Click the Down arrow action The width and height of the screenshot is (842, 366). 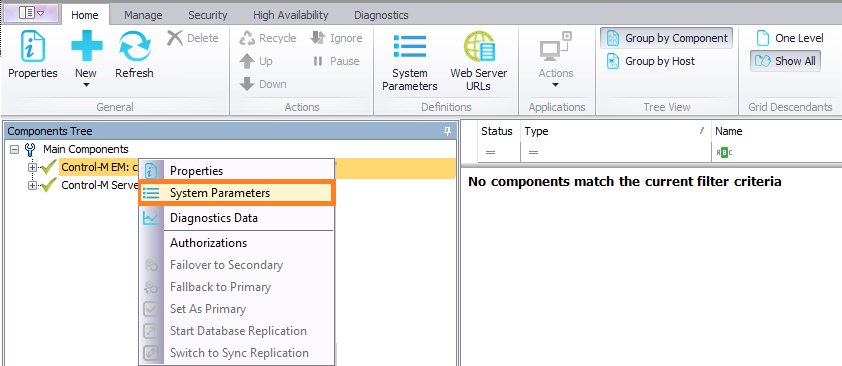(x=263, y=84)
